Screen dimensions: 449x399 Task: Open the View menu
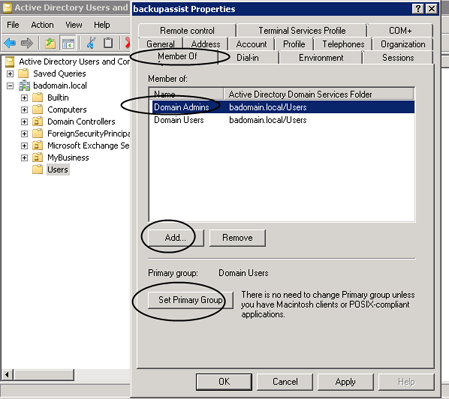(x=74, y=25)
